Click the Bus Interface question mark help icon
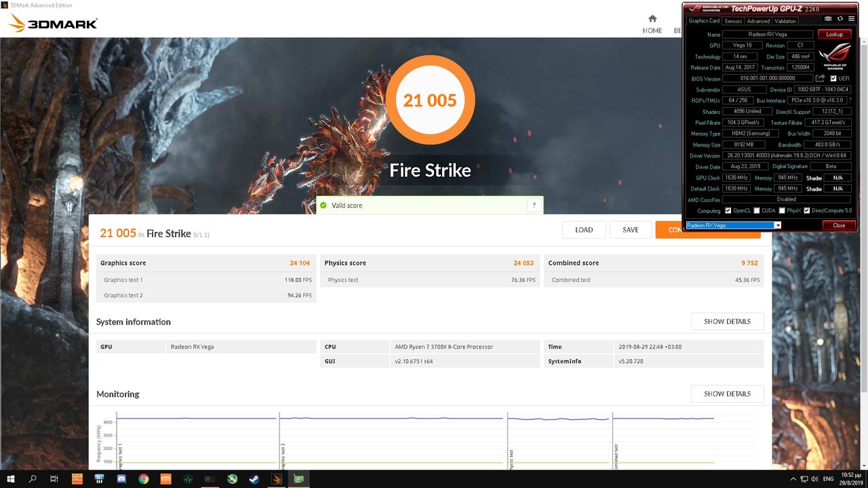This screenshot has height=488, width=868. point(850,100)
